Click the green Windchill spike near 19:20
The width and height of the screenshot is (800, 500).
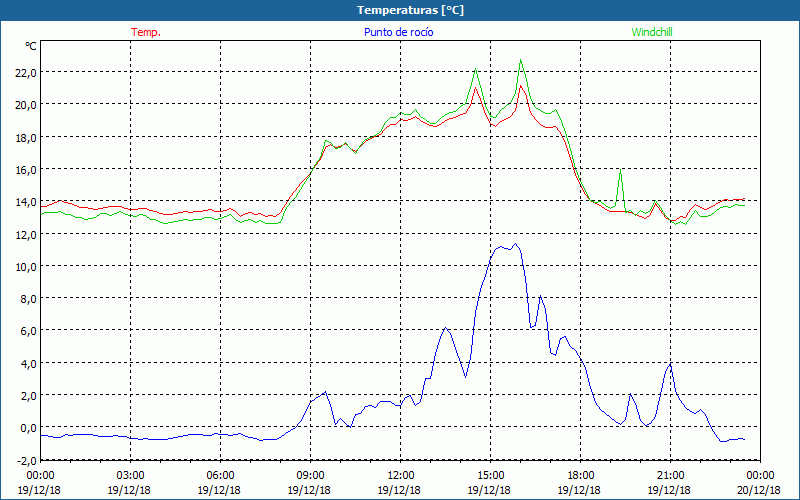coord(620,169)
